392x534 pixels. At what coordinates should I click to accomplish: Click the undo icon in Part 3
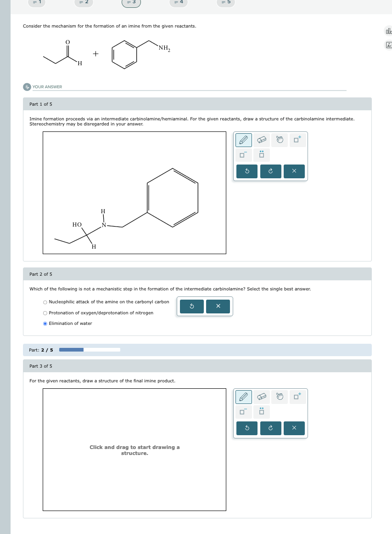[x=246, y=428]
